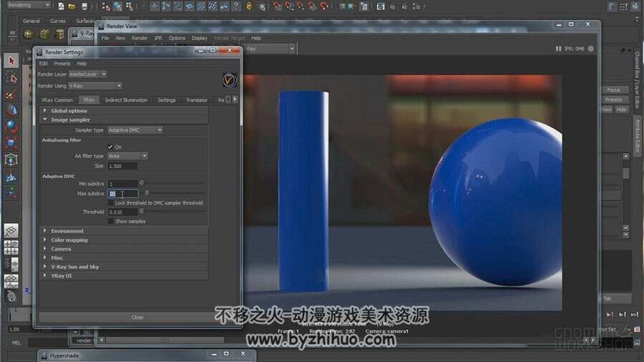
Task: Open IPR menu in Render View
Action: coord(157,38)
